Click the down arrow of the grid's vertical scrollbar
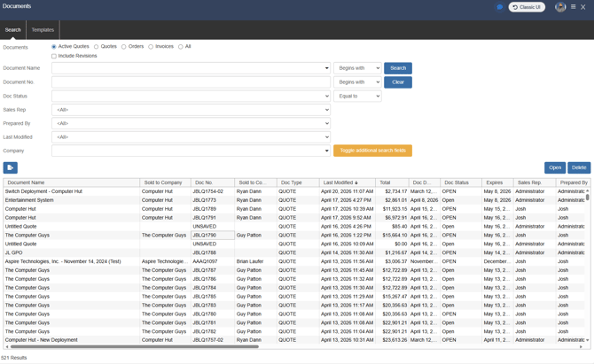The height and width of the screenshot is (364, 594). [x=587, y=339]
